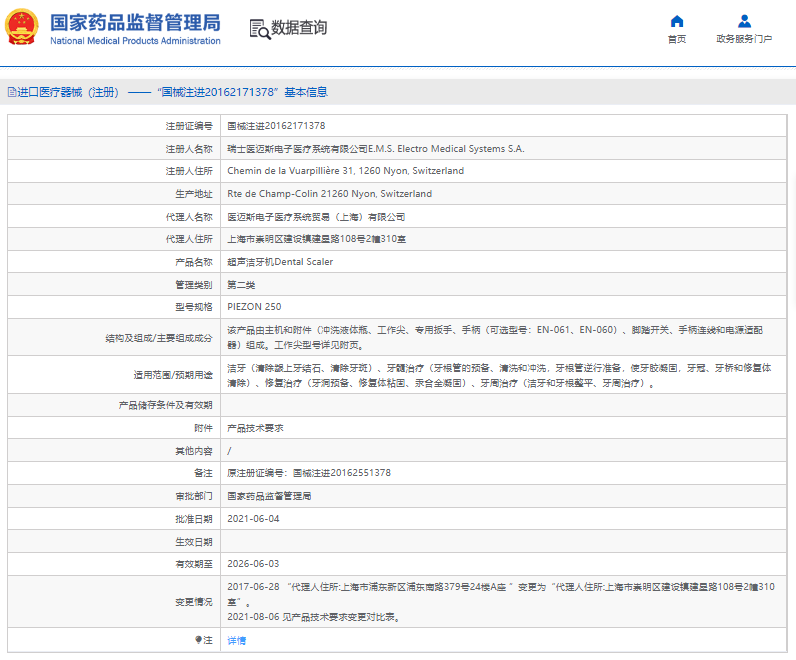Click the model value PIEZON 250
The width and height of the screenshot is (796, 660).
click(254, 307)
